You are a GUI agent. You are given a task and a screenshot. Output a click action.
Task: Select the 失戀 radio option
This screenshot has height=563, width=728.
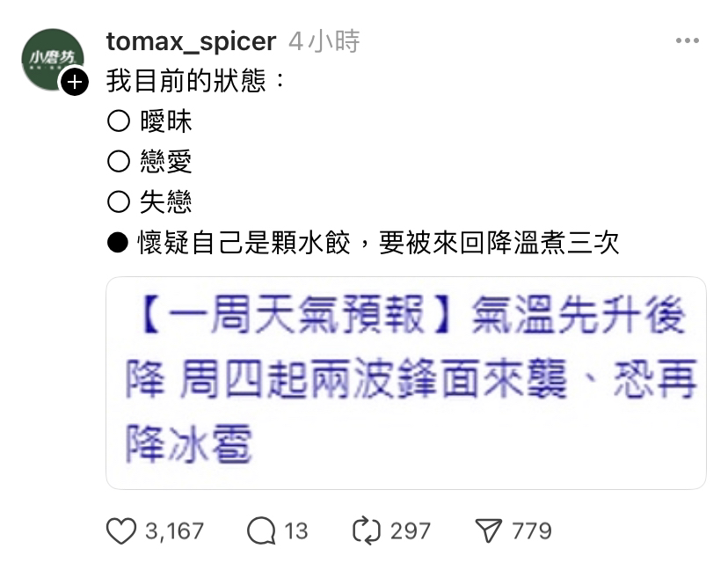coord(119,202)
